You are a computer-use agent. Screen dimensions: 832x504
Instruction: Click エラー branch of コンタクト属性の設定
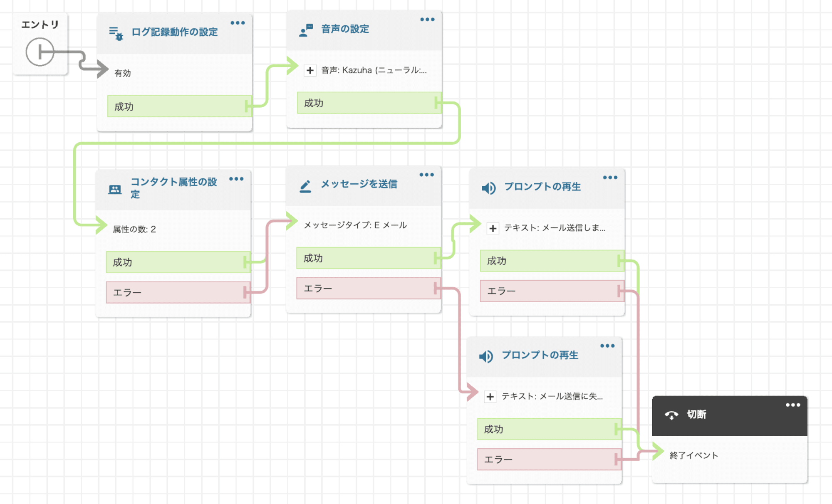(178, 292)
